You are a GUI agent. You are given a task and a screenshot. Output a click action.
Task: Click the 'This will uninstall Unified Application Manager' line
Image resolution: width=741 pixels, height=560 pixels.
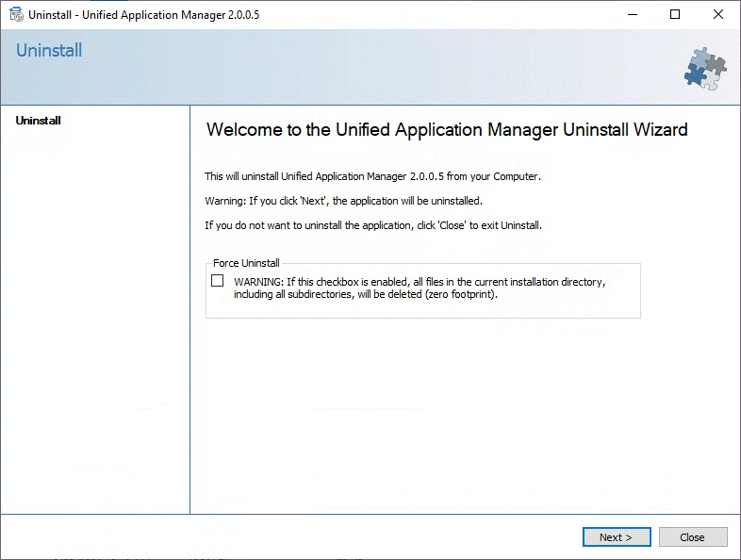pyautogui.click(x=372, y=176)
